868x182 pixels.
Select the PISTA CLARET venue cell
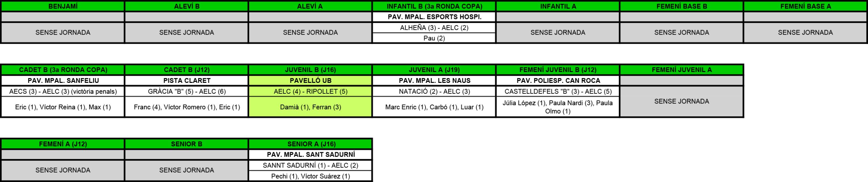tap(186, 81)
